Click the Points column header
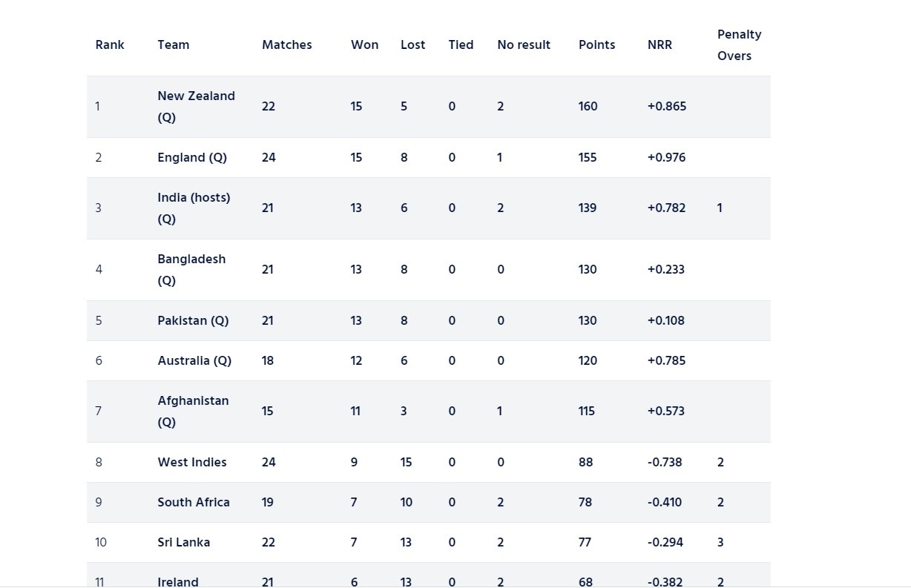Viewport: 911px width, 588px height. click(x=597, y=45)
